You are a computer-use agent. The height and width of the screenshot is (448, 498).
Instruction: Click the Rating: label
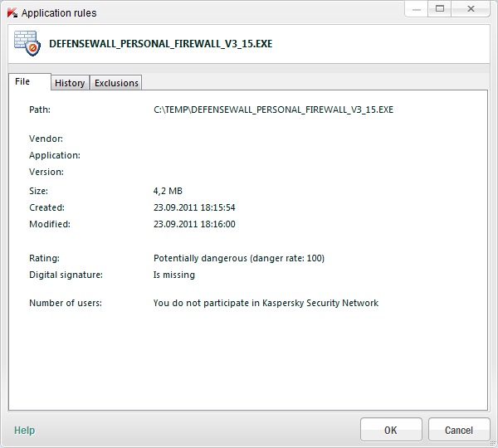click(x=44, y=258)
